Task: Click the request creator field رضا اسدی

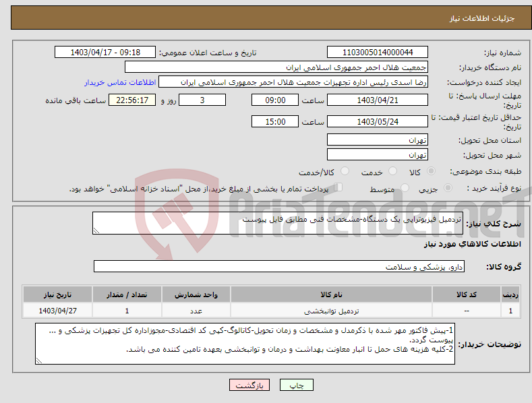Action: 293,82
